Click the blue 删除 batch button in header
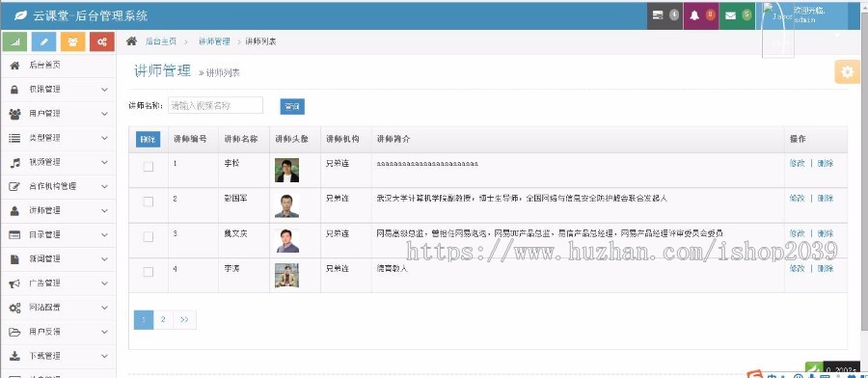This screenshot has width=868, height=378. click(x=148, y=140)
